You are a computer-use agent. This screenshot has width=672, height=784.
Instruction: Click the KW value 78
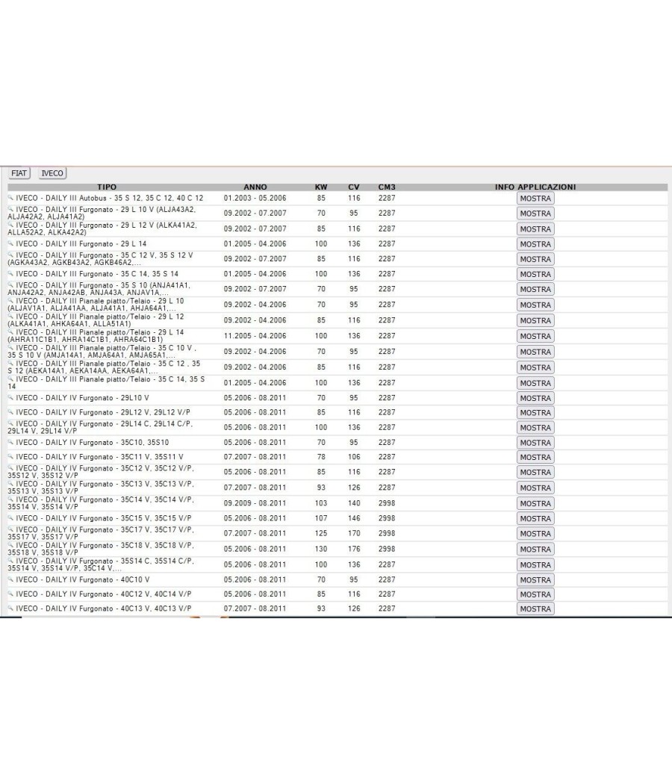point(321,457)
